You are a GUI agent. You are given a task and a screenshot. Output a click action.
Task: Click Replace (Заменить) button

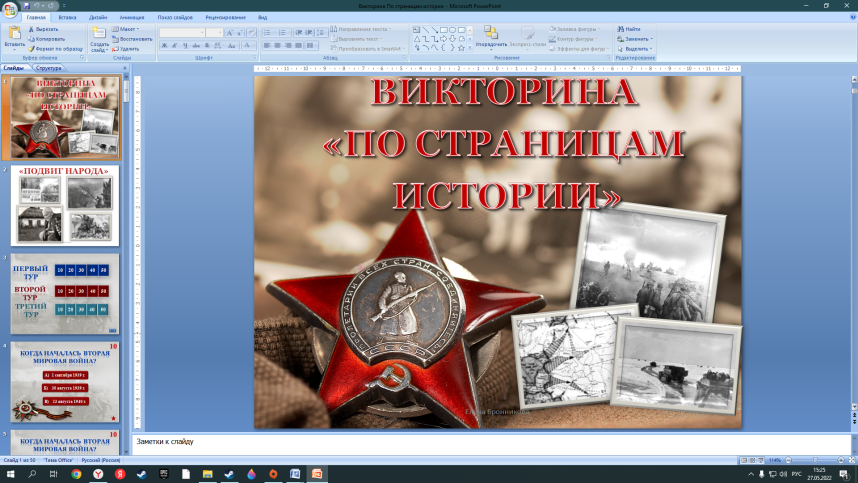pos(635,39)
